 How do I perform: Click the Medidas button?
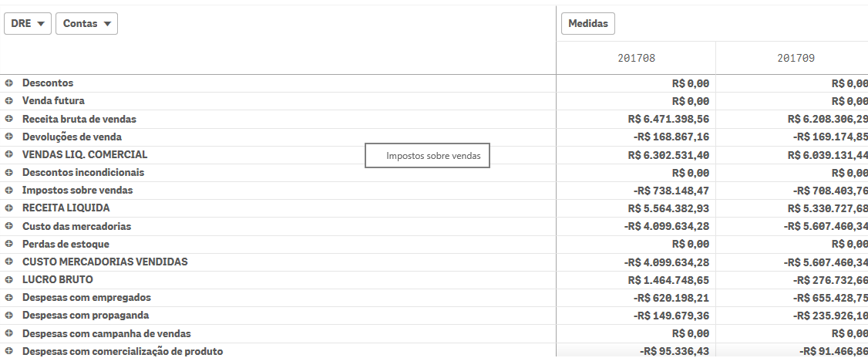click(587, 24)
